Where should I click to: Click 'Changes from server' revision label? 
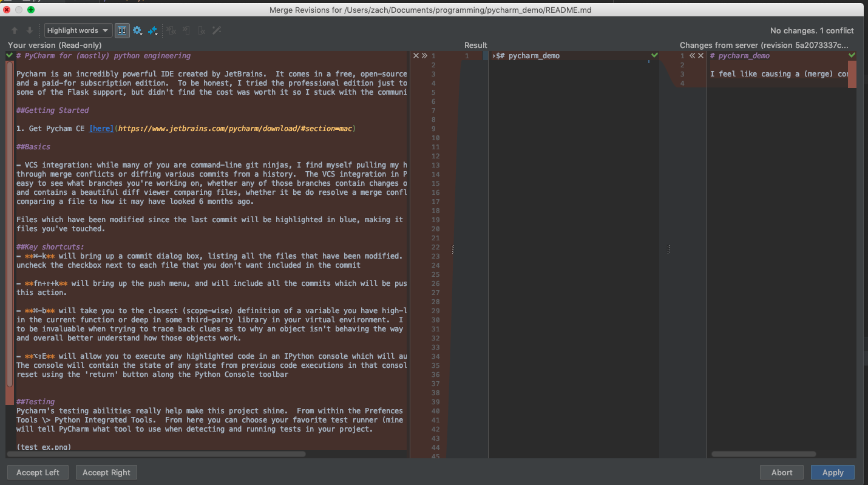pos(764,45)
